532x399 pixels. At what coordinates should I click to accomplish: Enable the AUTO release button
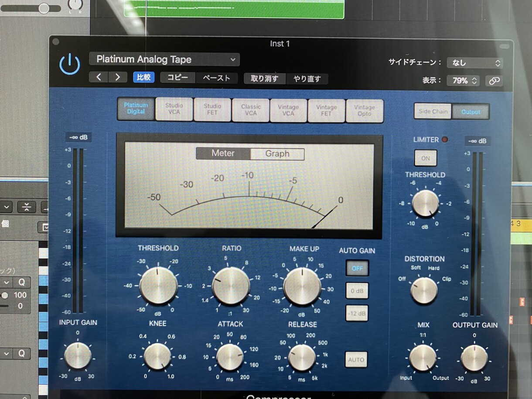click(x=356, y=360)
